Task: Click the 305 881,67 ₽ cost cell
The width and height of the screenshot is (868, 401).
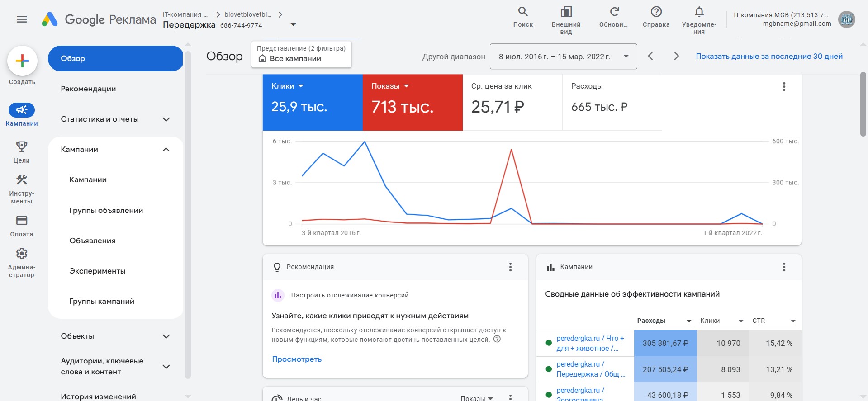Action: click(665, 344)
